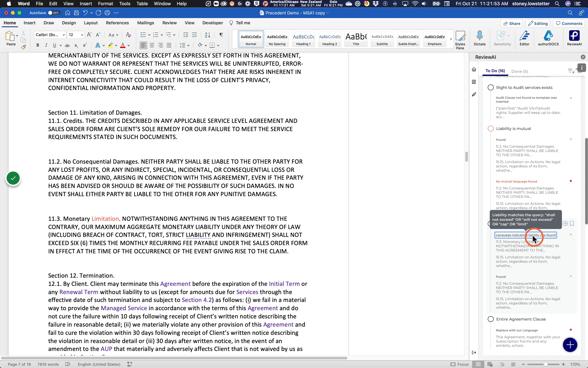Viewport: 588px width, 368px height.
Task: Open the Styles Pane
Action: pyautogui.click(x=460, y=40)
